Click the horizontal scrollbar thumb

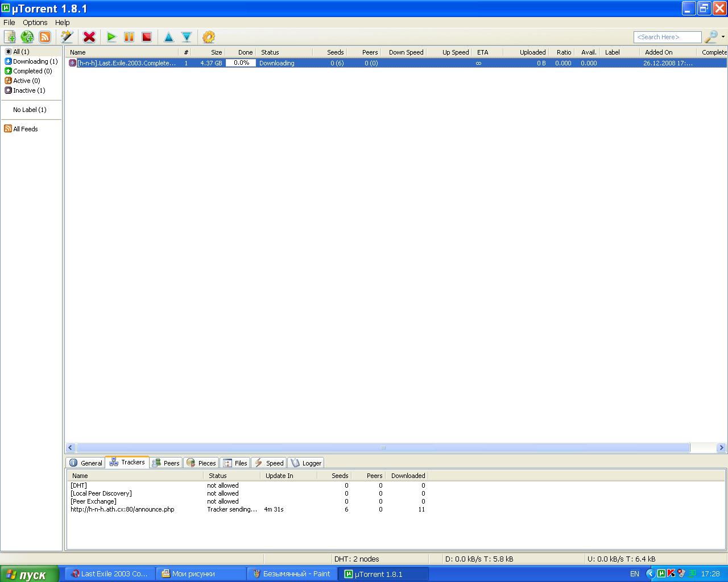click(383, 448)
